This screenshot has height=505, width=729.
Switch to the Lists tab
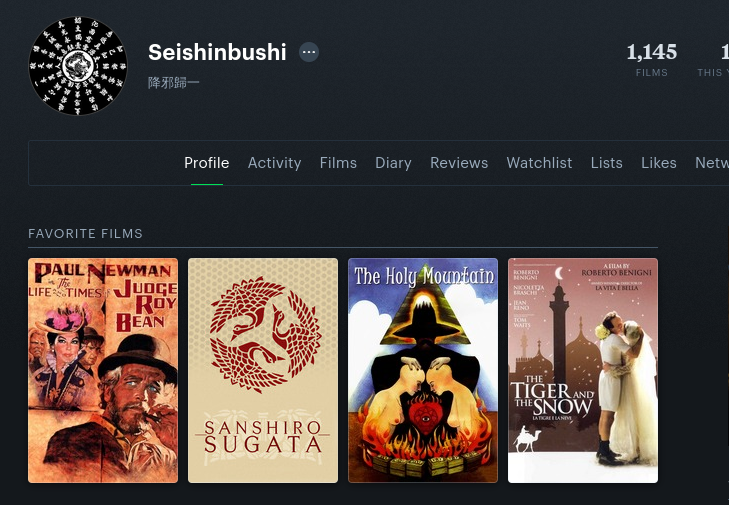[x=606, y=163]
